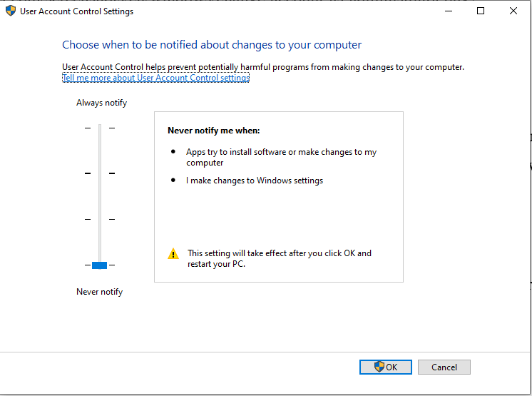
Task: Click the 'Choose when to be notified' heading
Action: 212,45
